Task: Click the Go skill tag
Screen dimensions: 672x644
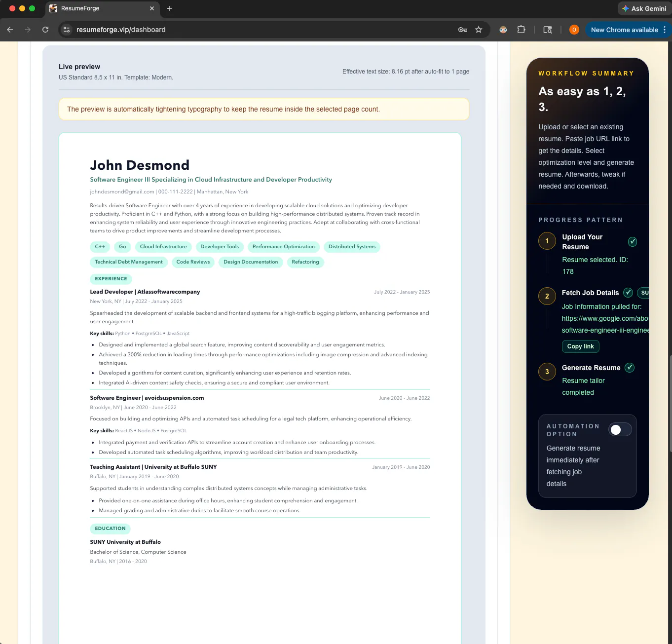Action: point(122,247)
